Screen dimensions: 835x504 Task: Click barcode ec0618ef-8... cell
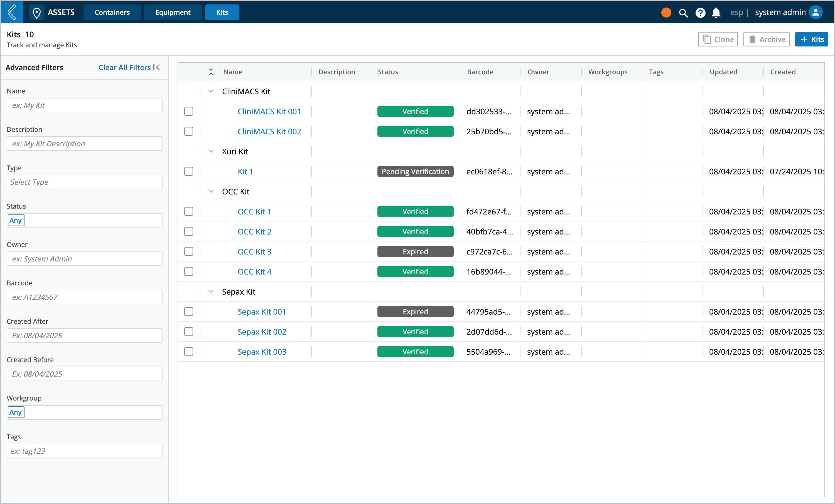[x=489, y=171]
